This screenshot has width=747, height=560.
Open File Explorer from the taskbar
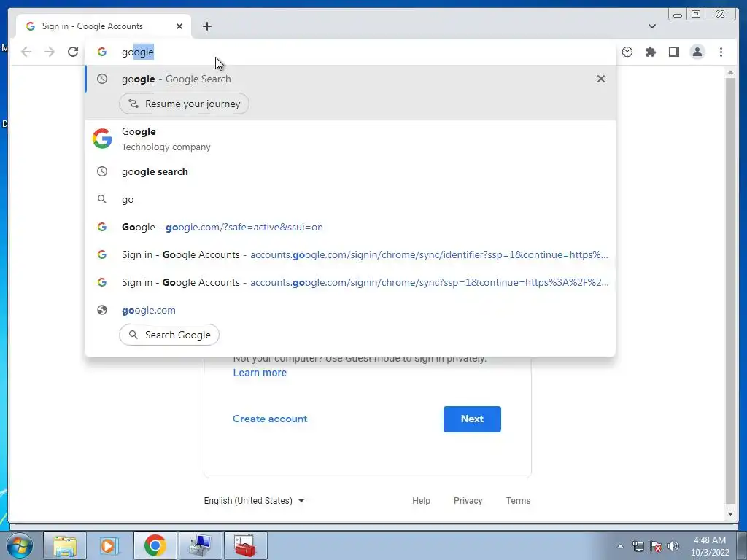tap(65, 545)
